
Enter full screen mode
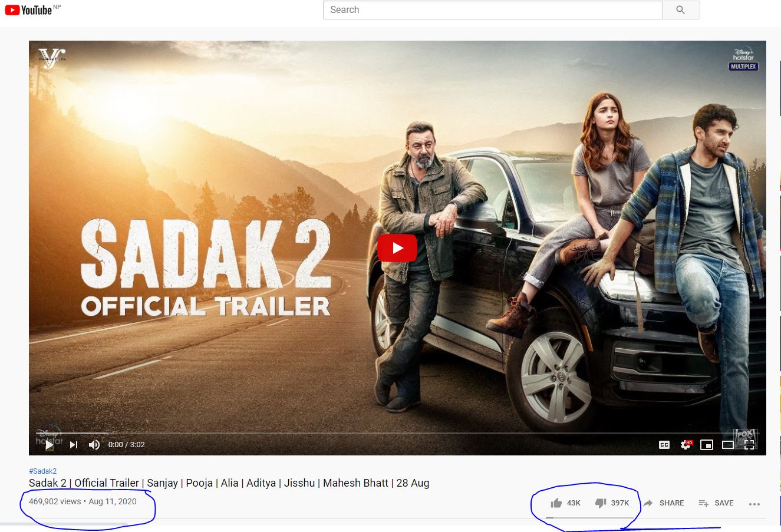tap(749, 445)
